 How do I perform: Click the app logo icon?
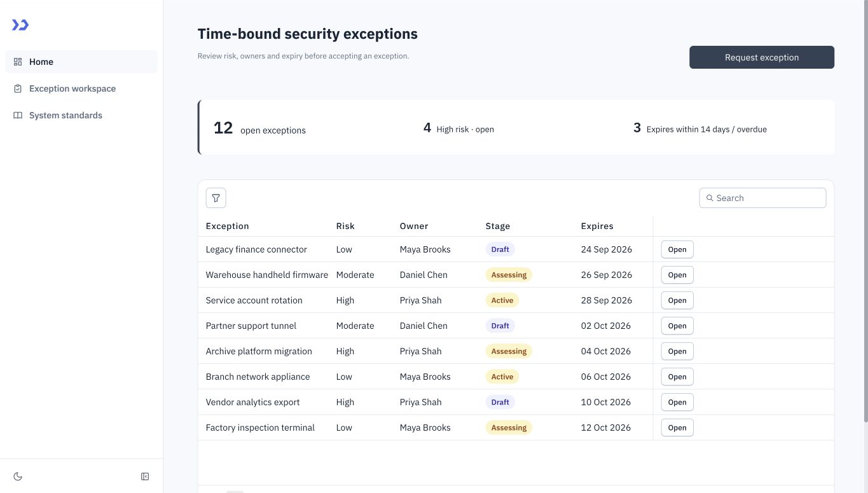coord(20,25)
